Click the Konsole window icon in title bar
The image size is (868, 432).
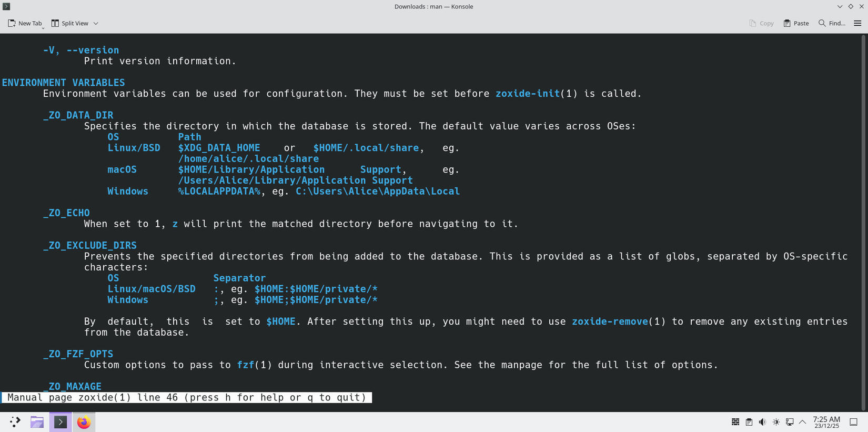tap(6, 6)
